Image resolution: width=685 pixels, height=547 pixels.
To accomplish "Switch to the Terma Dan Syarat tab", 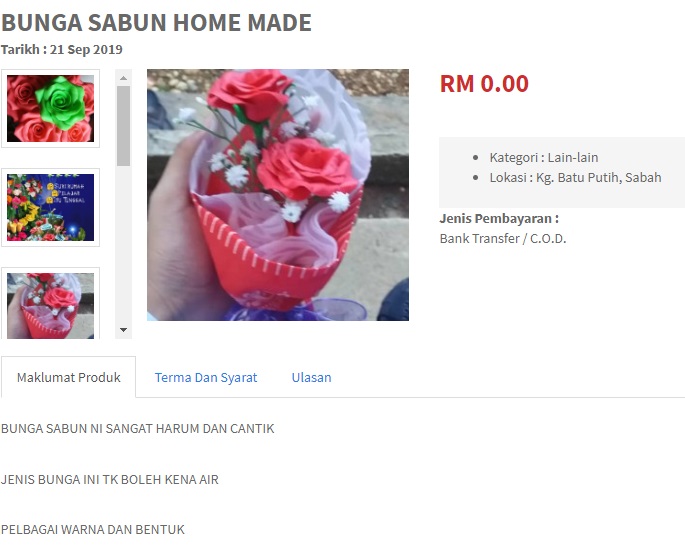I will coord(206,377).
